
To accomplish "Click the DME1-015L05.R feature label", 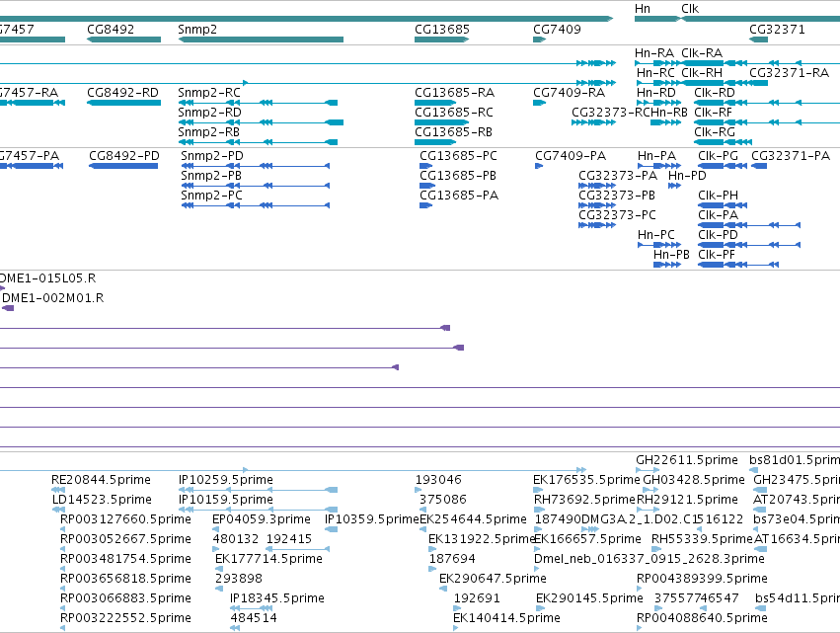I will (x=47, y=278).
